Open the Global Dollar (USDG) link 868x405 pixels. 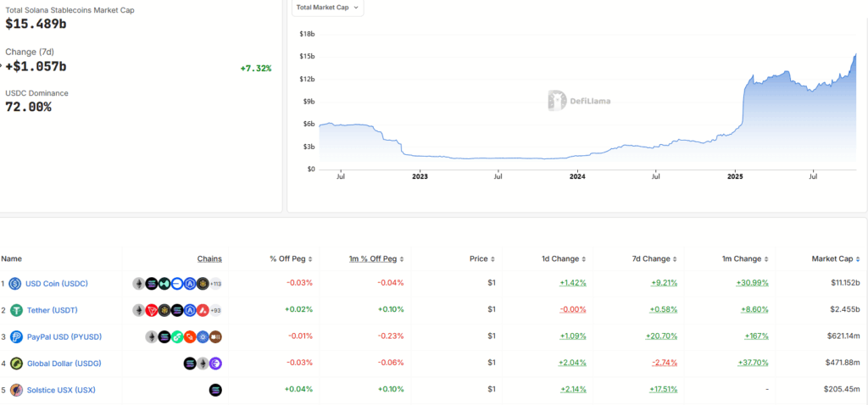[x=65, y=363]
